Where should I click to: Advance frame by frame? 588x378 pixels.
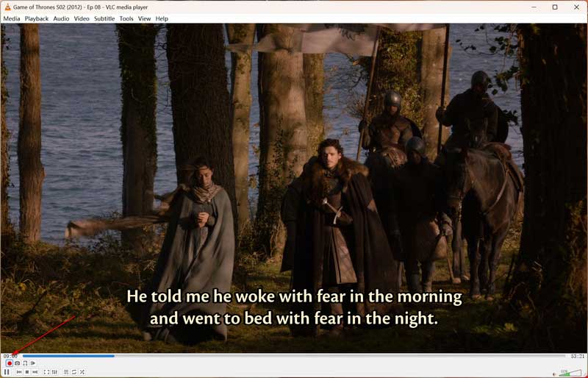(33, 363)
